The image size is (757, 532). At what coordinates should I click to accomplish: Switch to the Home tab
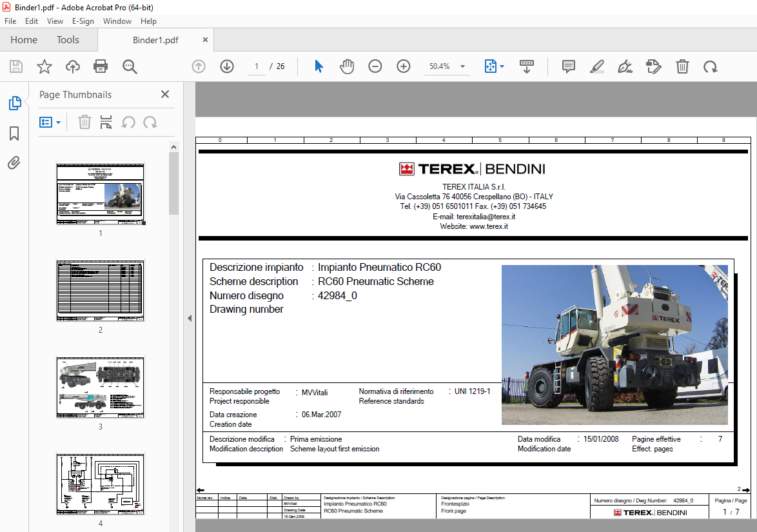(24, 39)
